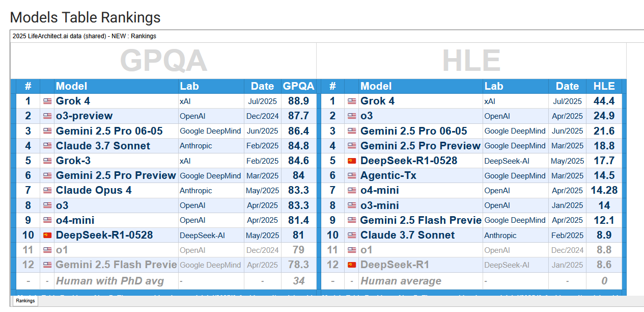Click the China flag next to DeepSeek-R1 in HLE row 12
The image size is (644, 312).
coord(352,265)
